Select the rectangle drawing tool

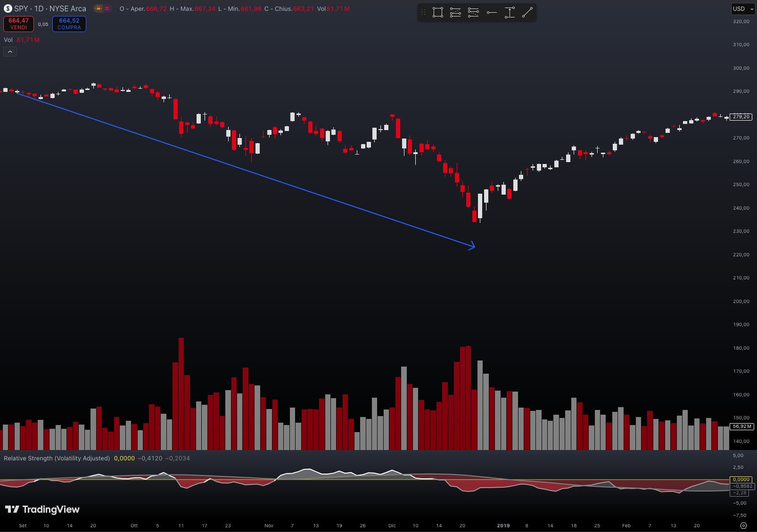tap(437, 12)
